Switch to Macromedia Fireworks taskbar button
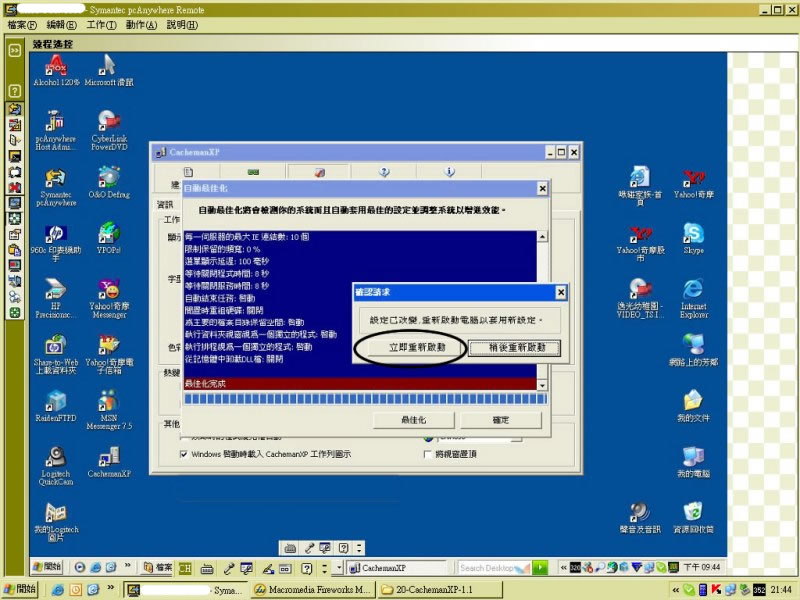This screenshot has width=800, height=600. (x=312, y=590)
